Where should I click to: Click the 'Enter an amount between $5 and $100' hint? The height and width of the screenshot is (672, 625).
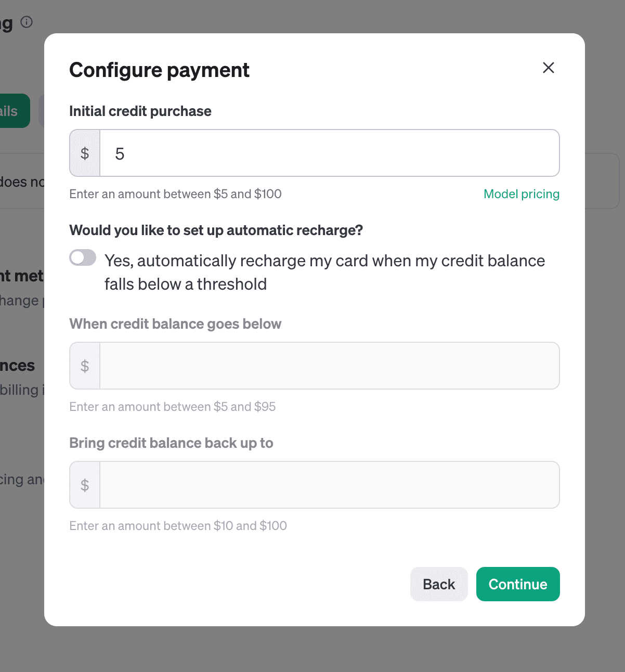point(175,194)
